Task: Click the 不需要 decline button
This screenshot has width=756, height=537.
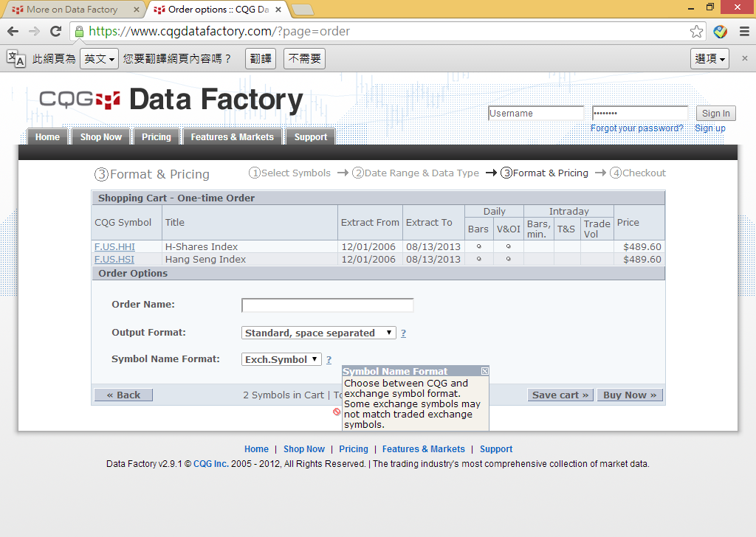Action: [x=305, y=59]
